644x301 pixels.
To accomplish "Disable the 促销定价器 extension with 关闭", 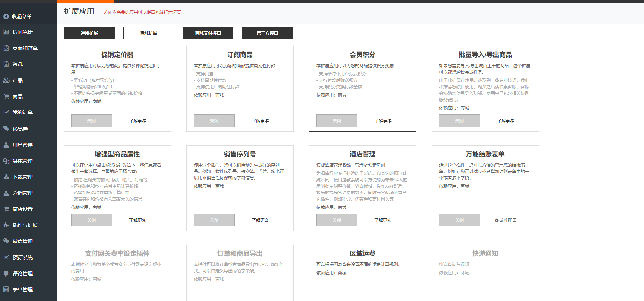I will 92,121.
